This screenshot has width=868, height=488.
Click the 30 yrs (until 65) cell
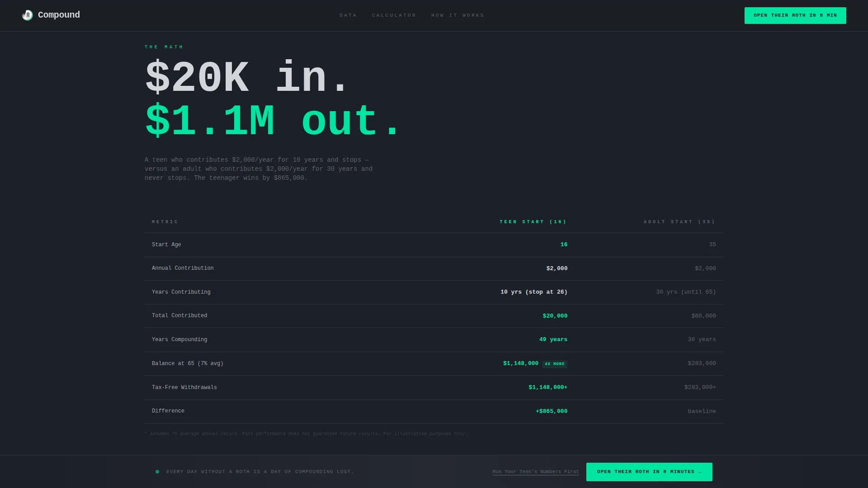(x=686, y=292)
